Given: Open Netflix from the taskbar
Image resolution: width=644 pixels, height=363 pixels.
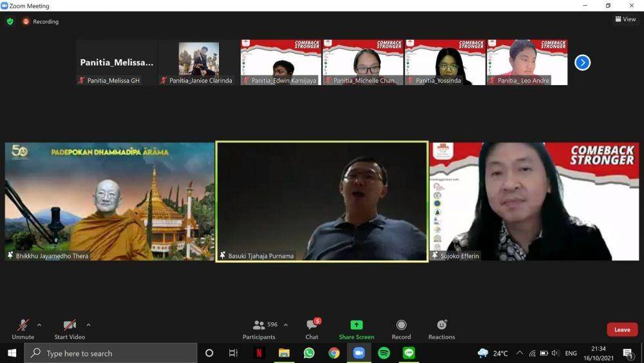Looking at the screenshot, I should 259,353.
